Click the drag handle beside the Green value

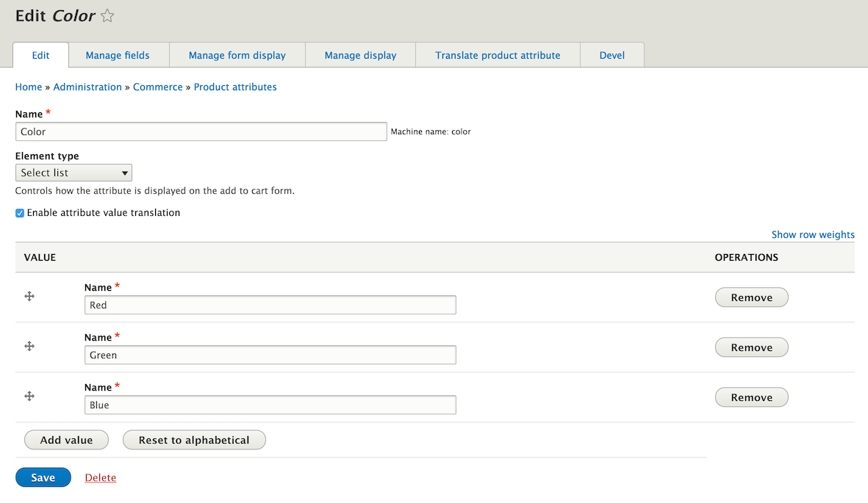[x=29, y=346]
